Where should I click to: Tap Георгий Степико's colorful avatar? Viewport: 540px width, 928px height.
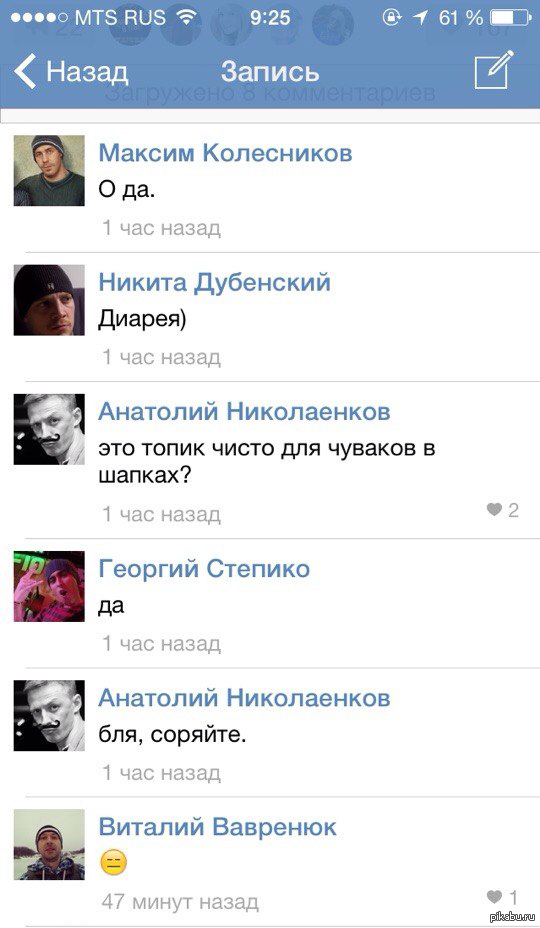click(49, 587)
